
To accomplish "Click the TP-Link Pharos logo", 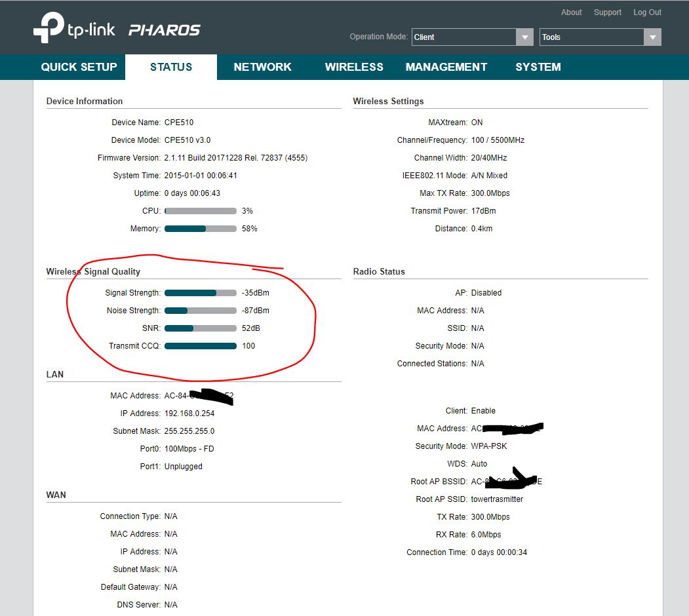I will coord(117,30).
